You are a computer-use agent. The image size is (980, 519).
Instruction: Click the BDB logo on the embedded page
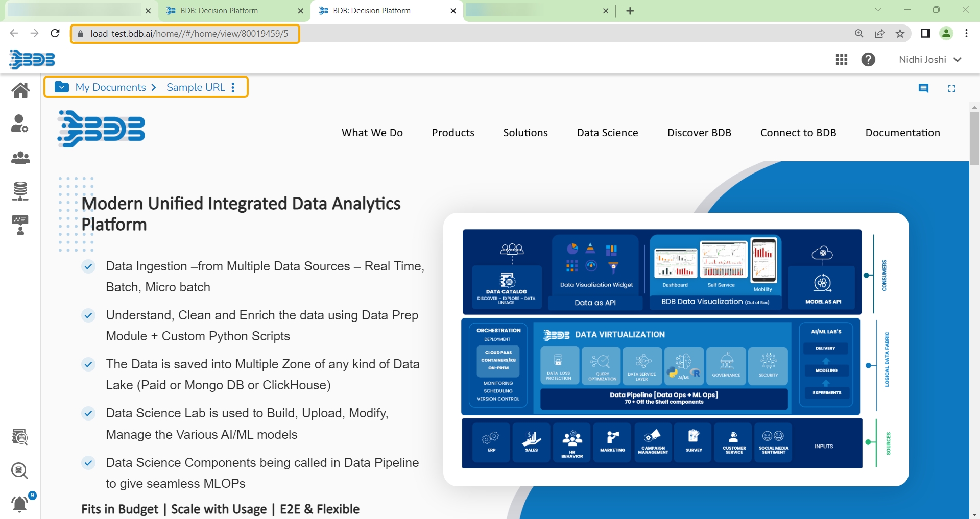click(101, 129)
